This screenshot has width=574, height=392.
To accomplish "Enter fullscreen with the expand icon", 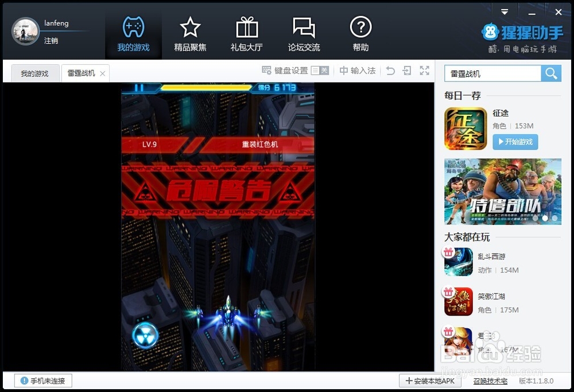I will (424, 70).
